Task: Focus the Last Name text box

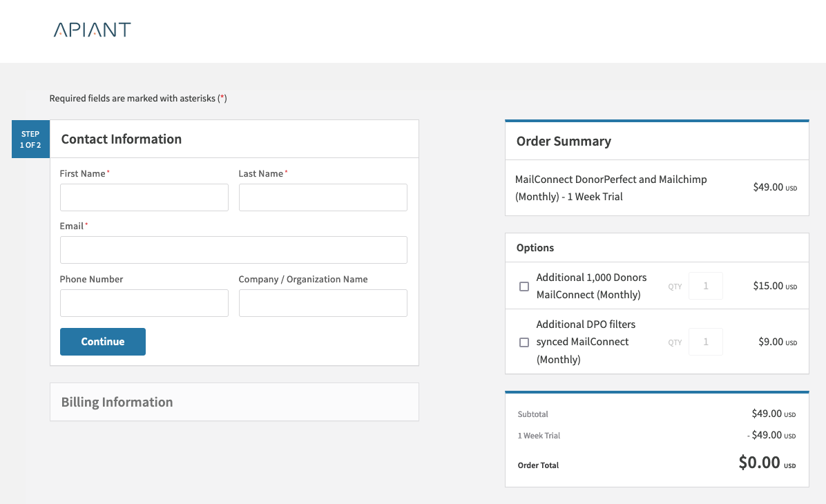Action: (x=323, y=197)
